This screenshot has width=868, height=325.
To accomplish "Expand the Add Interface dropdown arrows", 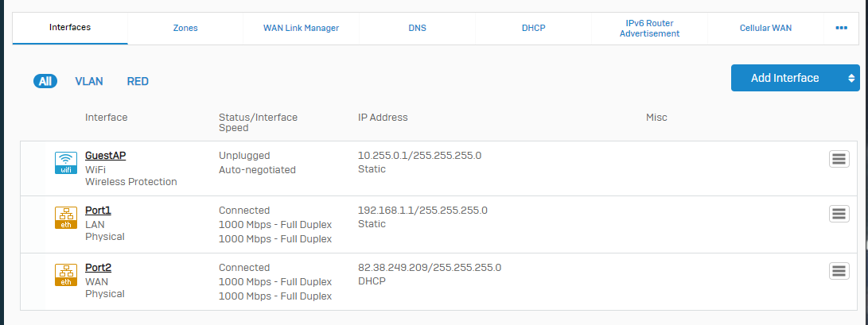I will coord(851,78).
